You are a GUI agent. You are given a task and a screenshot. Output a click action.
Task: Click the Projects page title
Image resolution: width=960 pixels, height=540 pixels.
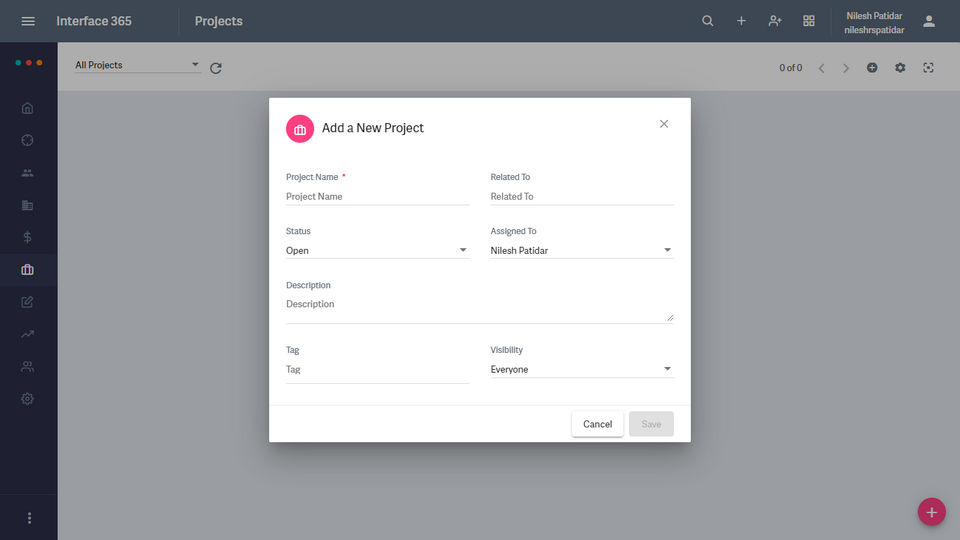tap(219, 21)
